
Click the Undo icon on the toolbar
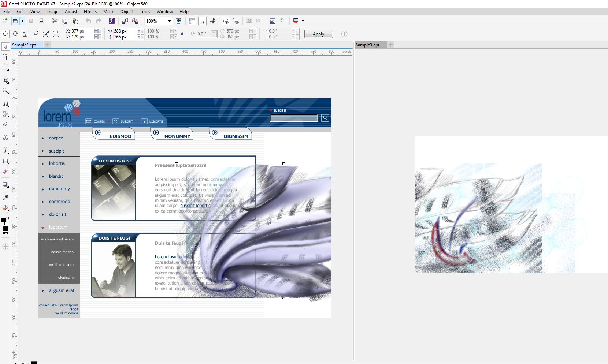click(88, 21)
